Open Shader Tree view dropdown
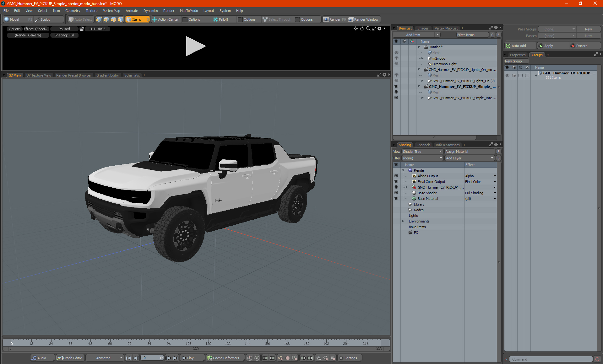Screen dimensions: 603x364 pos(422,152)
